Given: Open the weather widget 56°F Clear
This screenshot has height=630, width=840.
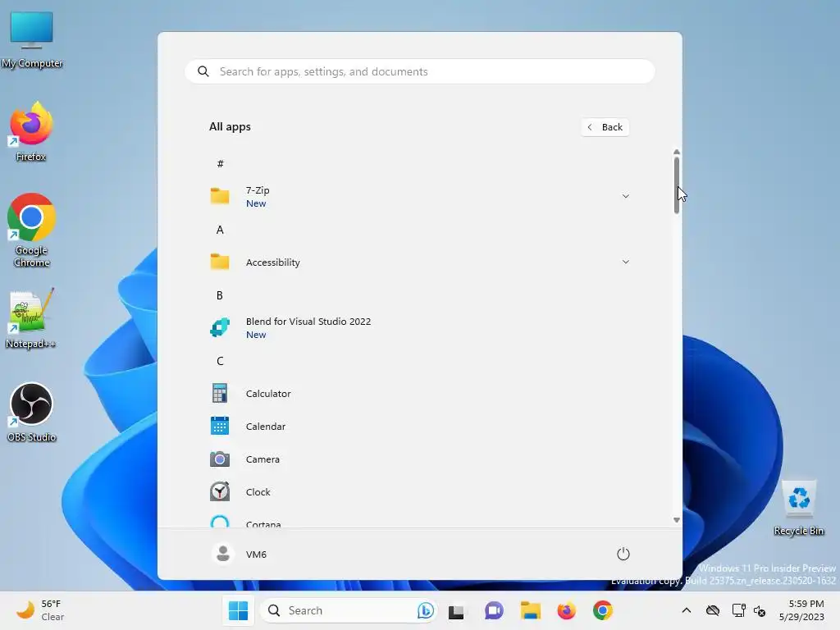Looking at the screenshot, I should tap(40, 610).
